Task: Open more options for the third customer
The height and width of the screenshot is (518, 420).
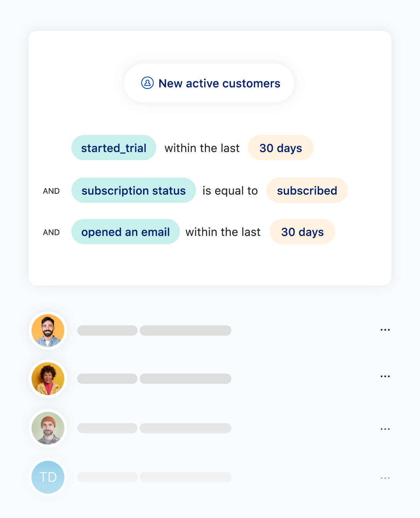Action: 385,429
